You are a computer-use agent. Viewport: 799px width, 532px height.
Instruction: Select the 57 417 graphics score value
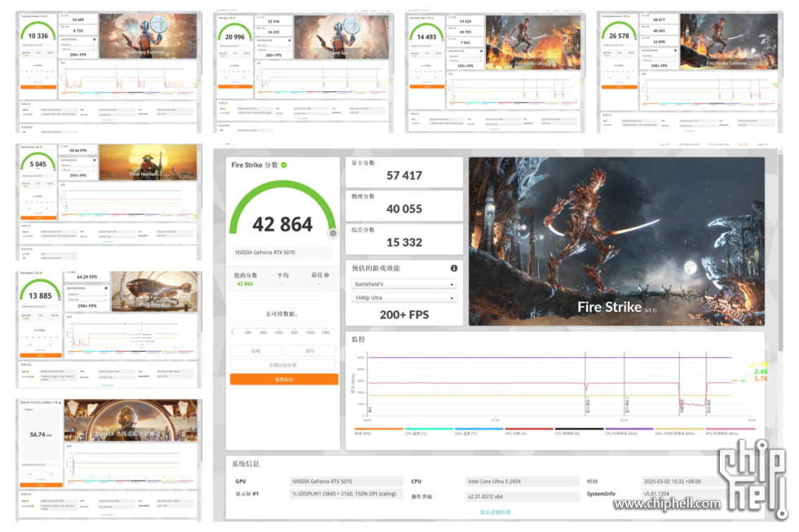coord(404,176)
